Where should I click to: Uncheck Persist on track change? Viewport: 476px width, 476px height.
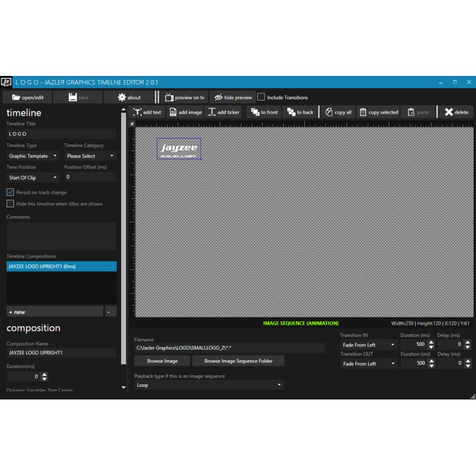[10, 192]
